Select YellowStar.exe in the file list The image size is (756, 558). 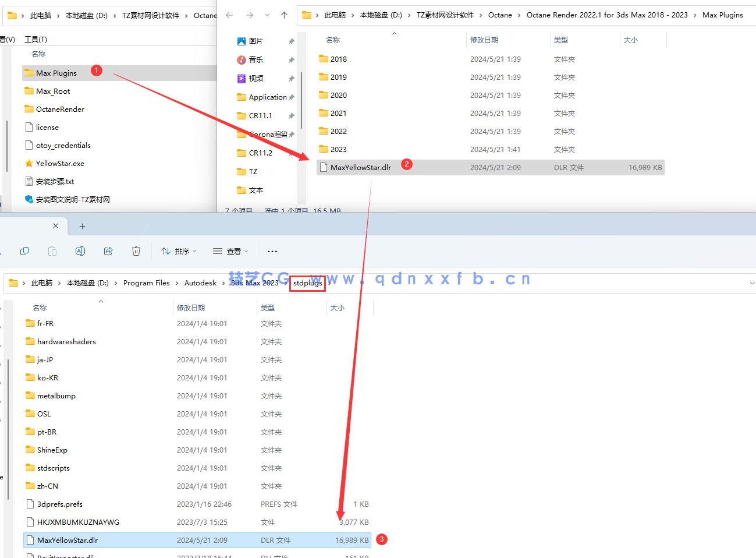(60, 164)
